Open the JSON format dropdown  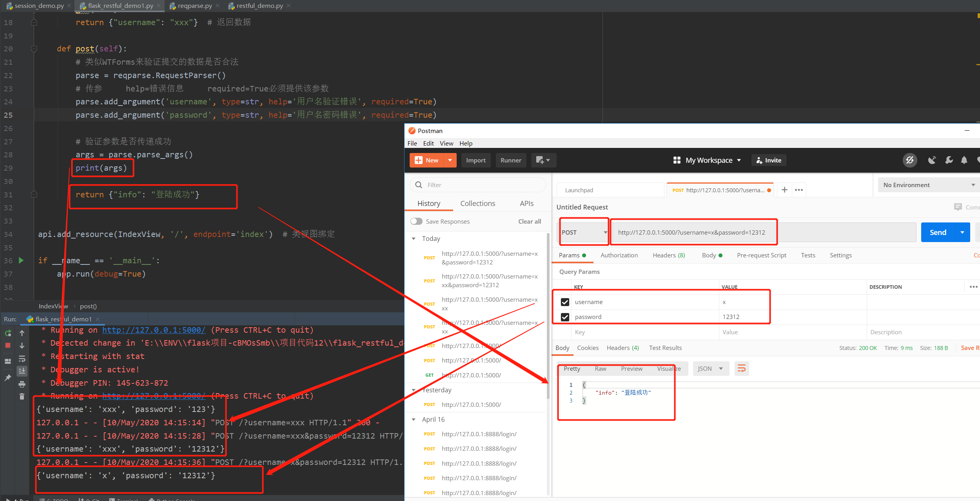[710, 368]
